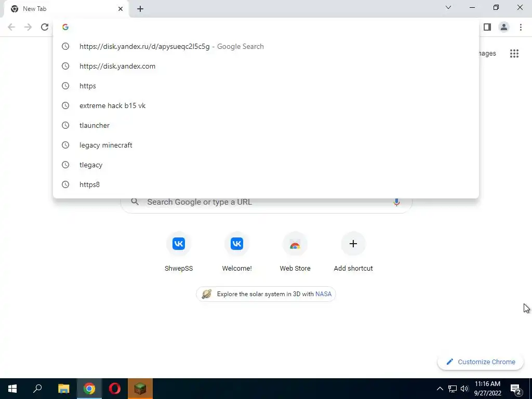Open the Google apps grid
The height and width of the screenshot is (399, 532).
514,54
